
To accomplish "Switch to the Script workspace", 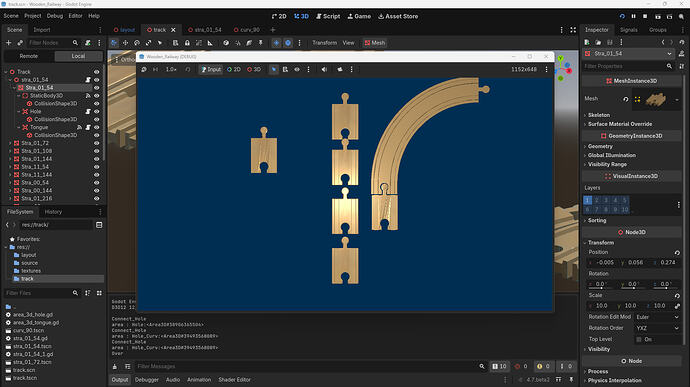I will [328, 16].
